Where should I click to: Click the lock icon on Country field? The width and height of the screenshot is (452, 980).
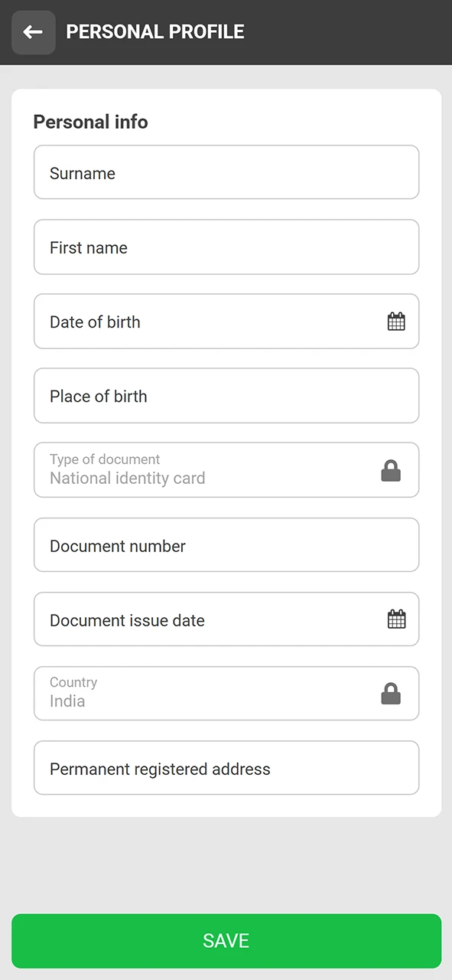coord(391,694)
